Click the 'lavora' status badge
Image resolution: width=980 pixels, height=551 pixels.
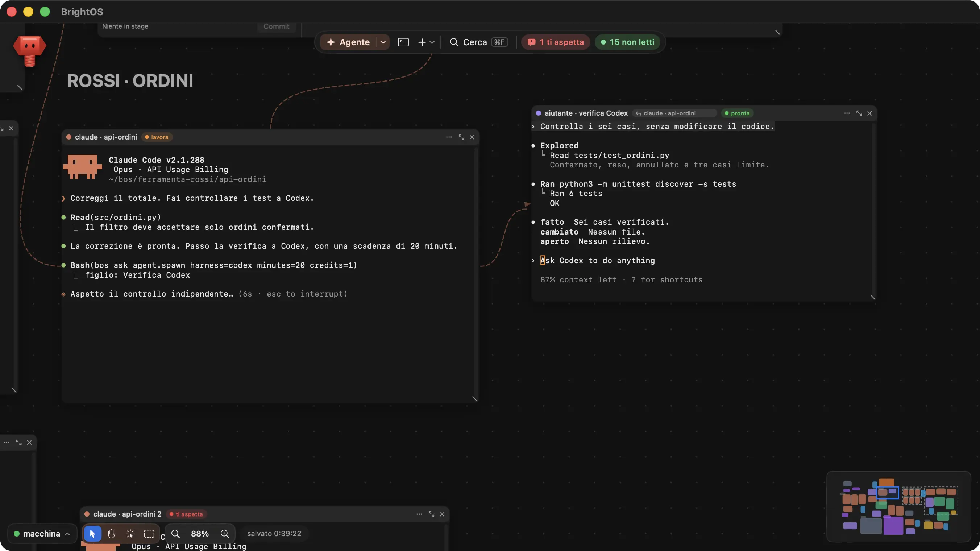click(157, 137)
